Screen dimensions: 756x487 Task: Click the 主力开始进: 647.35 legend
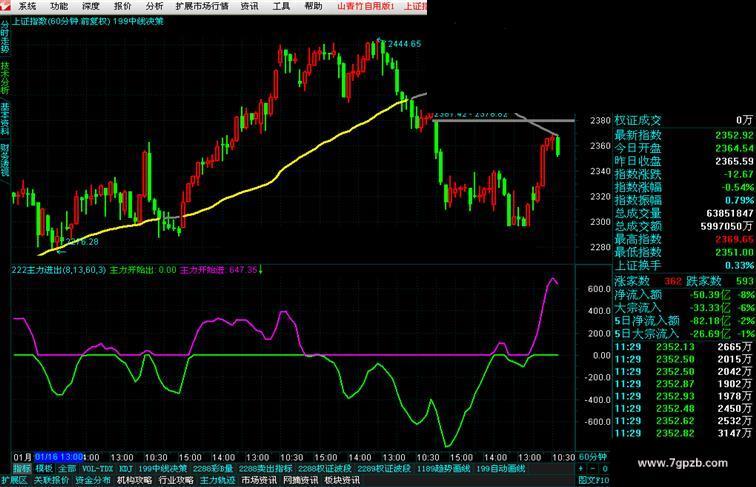pyautogui.click(x=219, y=270)
